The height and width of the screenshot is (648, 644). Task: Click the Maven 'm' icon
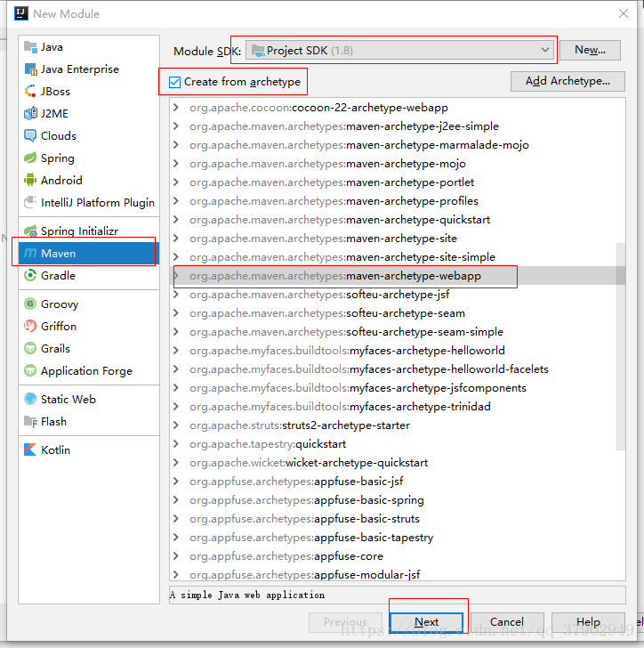pos(30,254)
